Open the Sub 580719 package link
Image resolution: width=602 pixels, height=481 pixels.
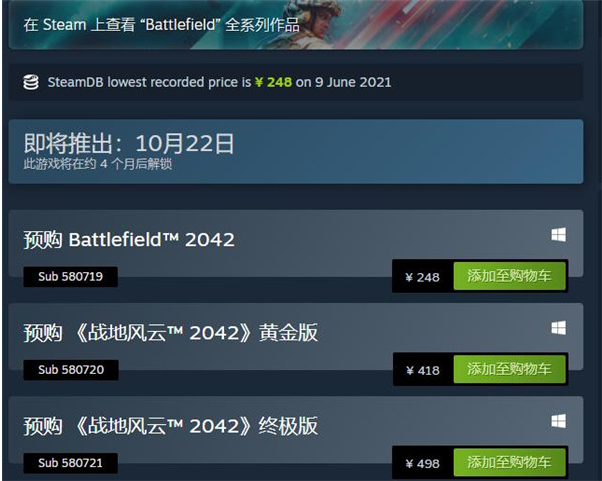71,276
